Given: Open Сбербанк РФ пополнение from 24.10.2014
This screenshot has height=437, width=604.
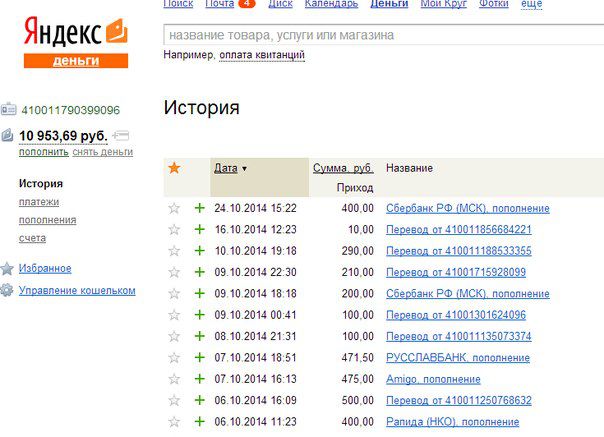Looking at the screenshot, I should click(x=468, y=208).
